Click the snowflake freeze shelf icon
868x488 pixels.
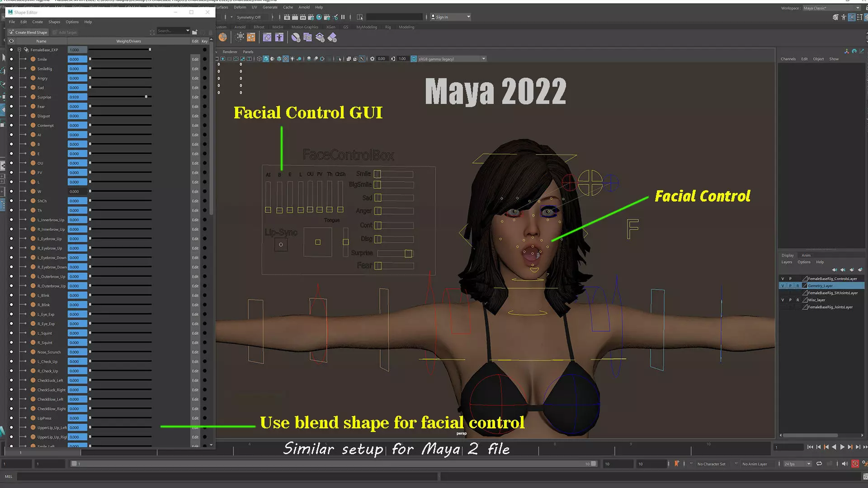(x=240, y=38)
